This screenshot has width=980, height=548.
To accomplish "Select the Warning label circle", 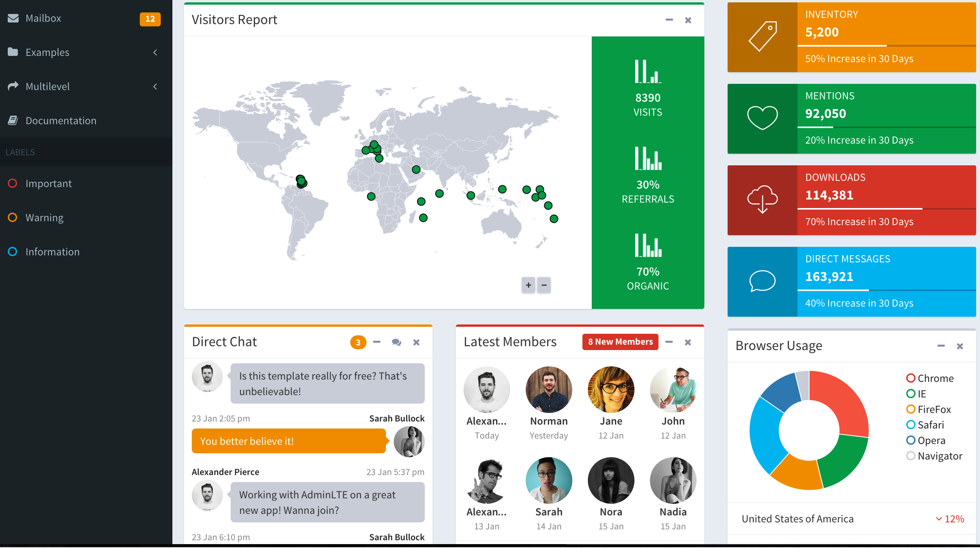I will point(12,218).
